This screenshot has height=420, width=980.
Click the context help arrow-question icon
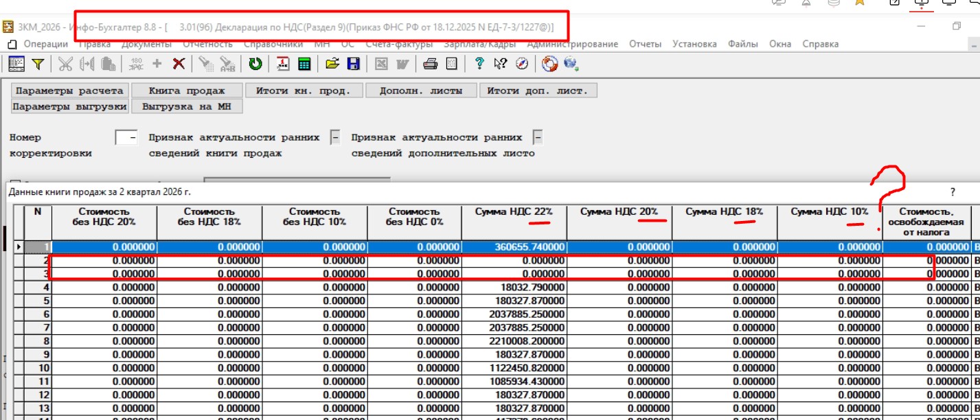(500, 64)
